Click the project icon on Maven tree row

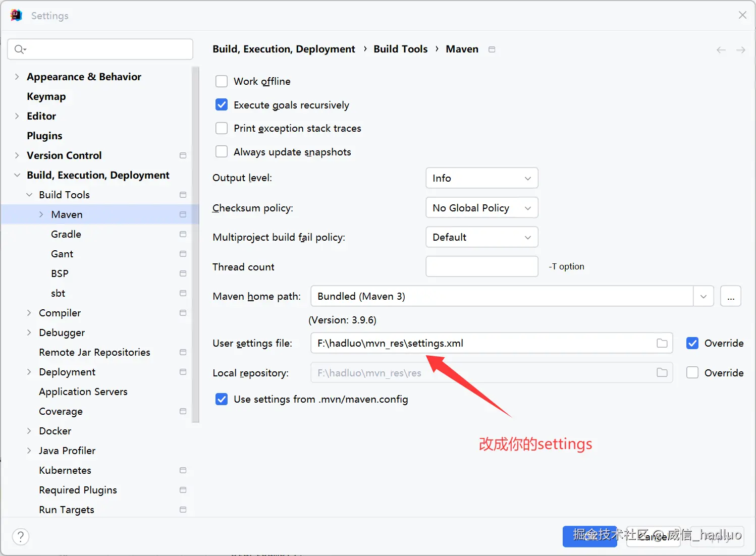183,214
